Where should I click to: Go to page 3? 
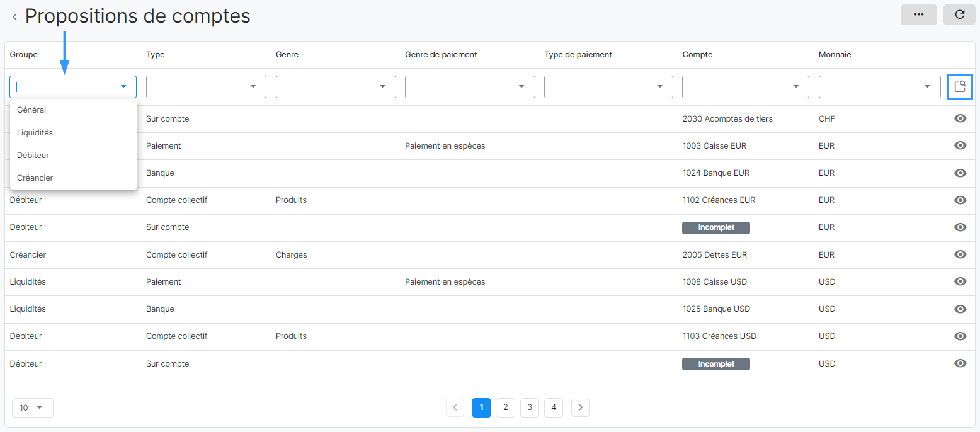530,407
